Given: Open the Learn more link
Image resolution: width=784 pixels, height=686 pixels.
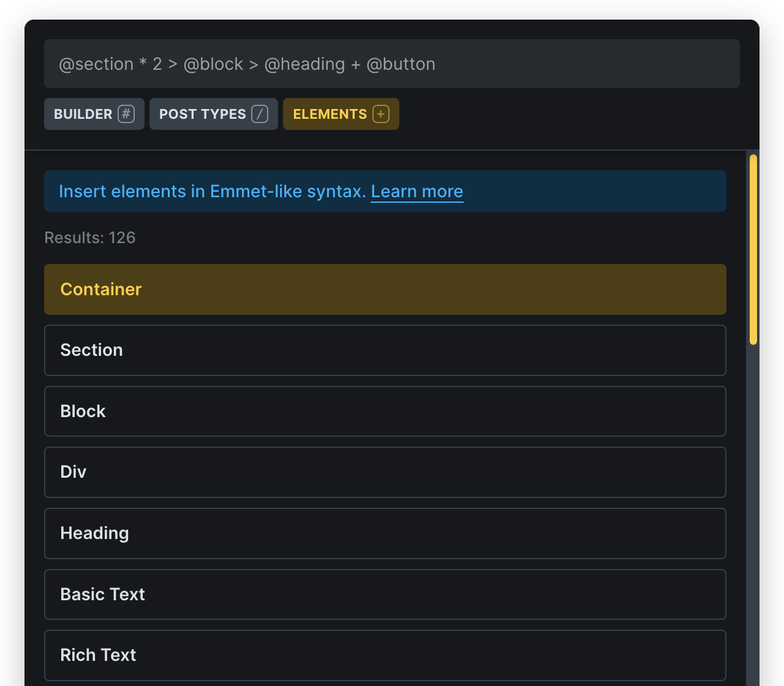Looking at the screenshot, I should (x=417, y=192).
